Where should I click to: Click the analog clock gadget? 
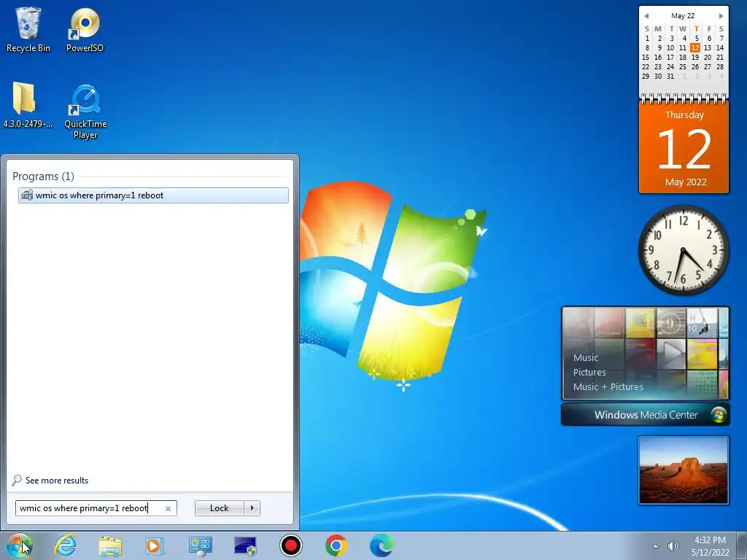[684, 250]
